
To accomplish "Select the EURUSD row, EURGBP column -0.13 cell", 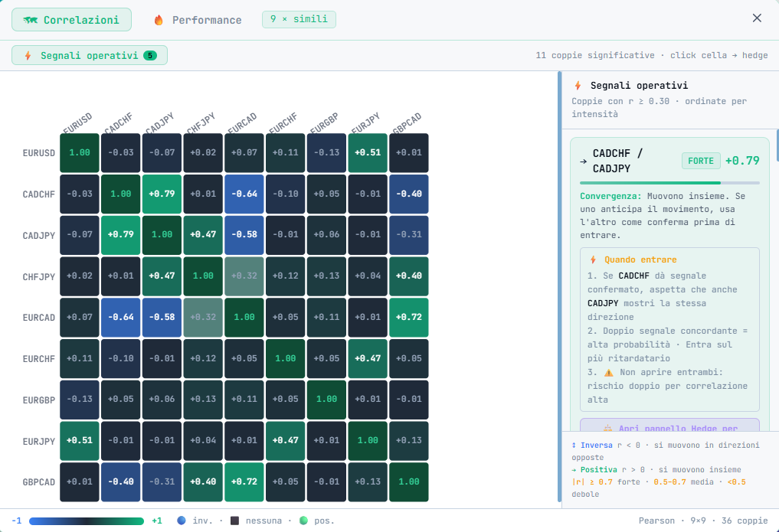I will [326, 153].
